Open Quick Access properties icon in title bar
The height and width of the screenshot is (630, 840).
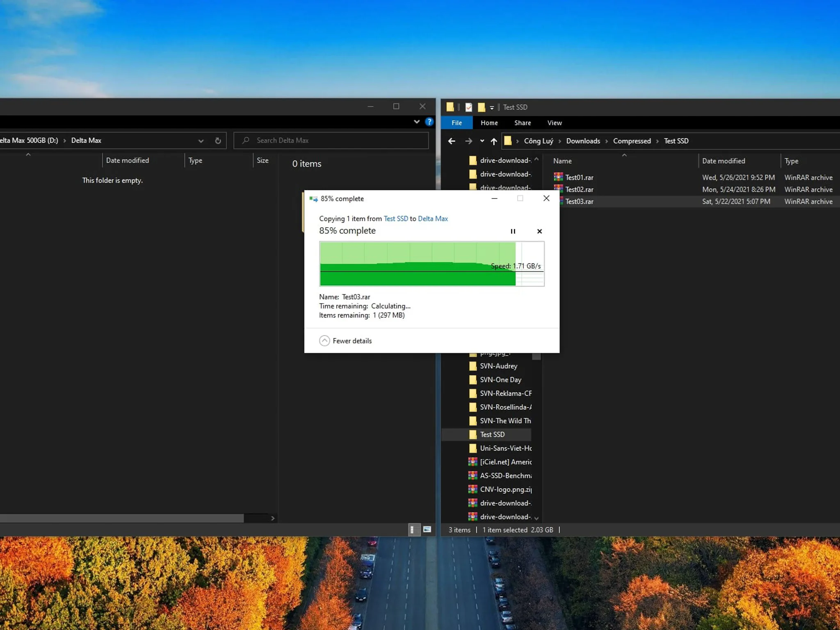[x=469, y=107]
